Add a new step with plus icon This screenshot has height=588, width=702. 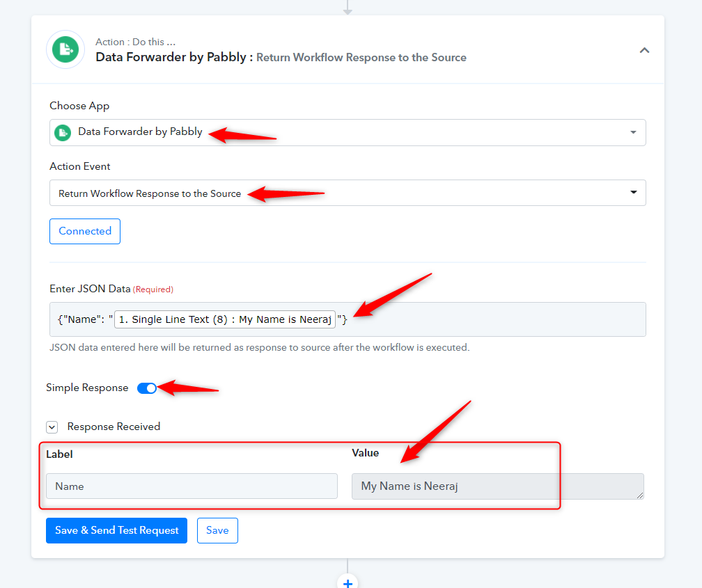(x=348, y=582)
